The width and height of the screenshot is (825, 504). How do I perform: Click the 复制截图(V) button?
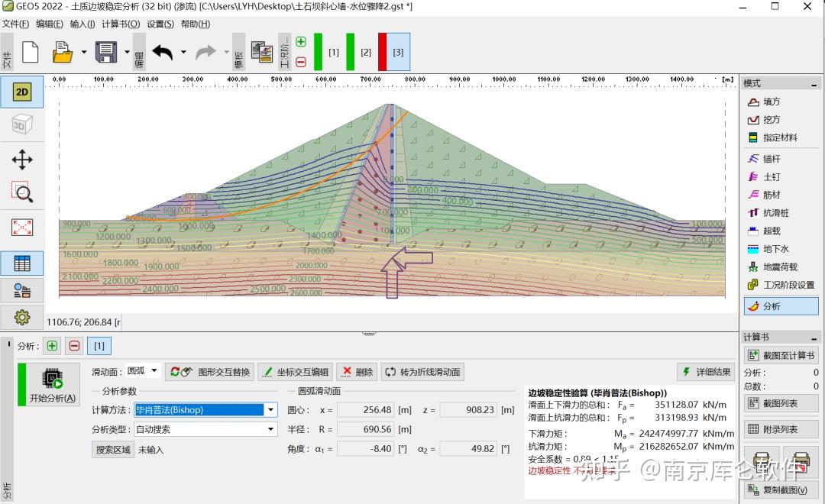[781, 490]
